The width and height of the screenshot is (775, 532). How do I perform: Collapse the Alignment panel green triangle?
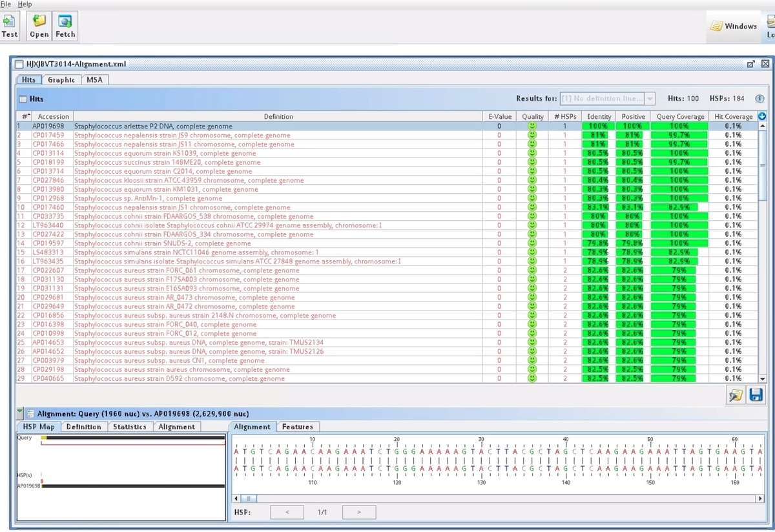pos(20,413)
